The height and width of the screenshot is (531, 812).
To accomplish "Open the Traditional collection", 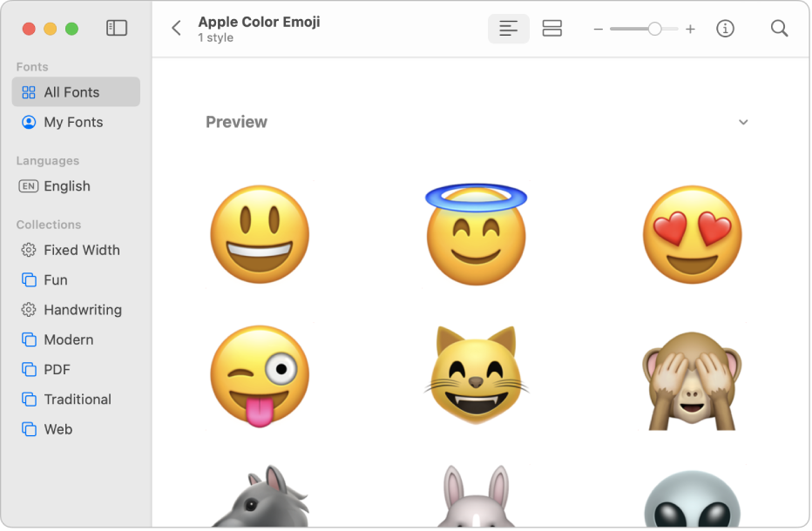I will [x=76, y=400].
